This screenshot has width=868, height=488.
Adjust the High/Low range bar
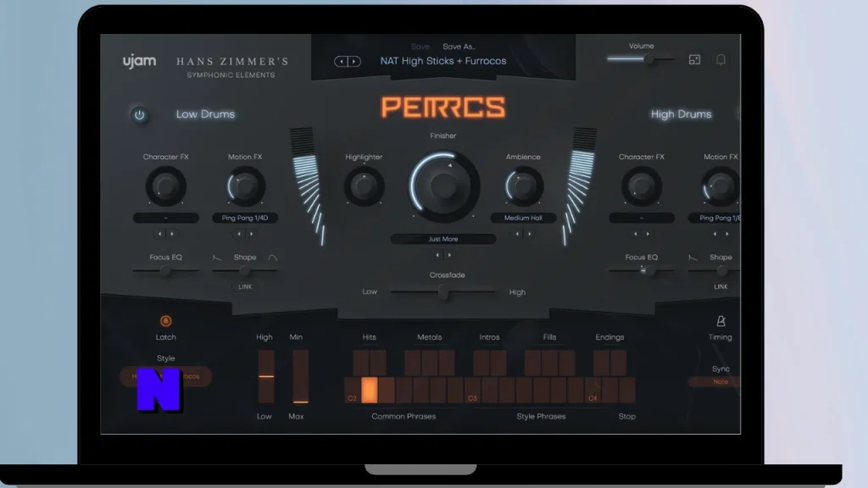tap(266, 376)
